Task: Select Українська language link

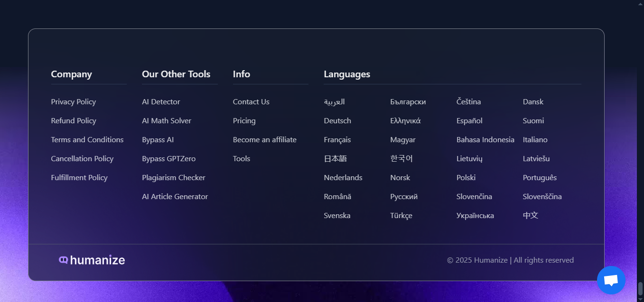Action: (475, 216)
